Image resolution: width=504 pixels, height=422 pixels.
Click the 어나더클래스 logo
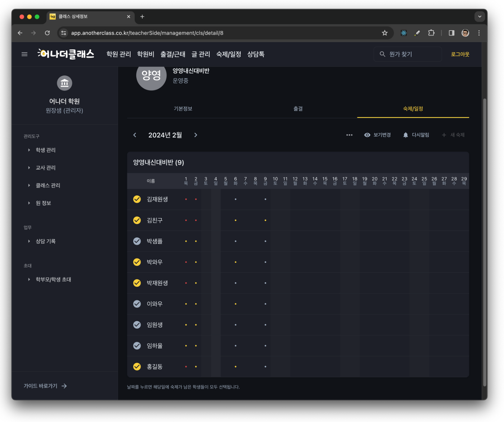click(x=66, y=54)
